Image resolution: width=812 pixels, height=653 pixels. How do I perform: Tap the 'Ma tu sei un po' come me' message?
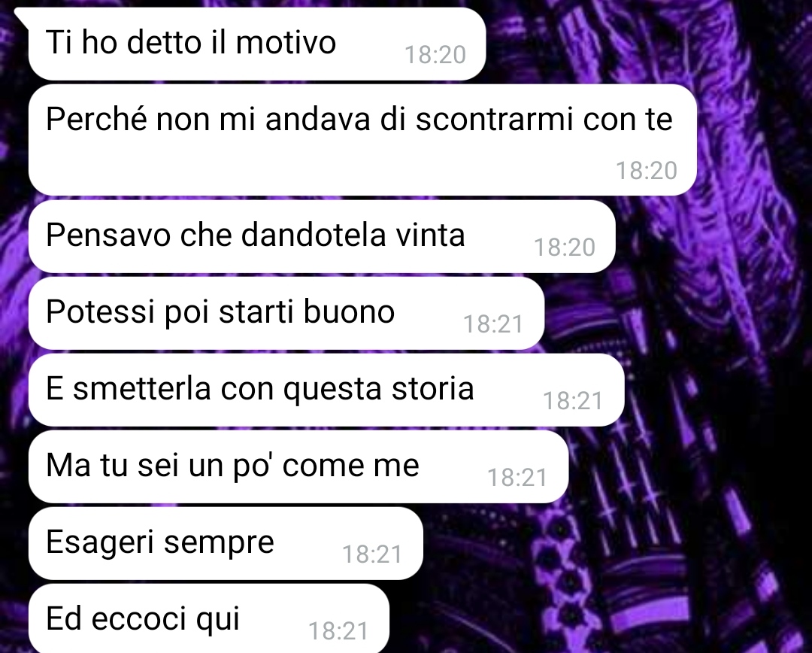pos(232,465)
